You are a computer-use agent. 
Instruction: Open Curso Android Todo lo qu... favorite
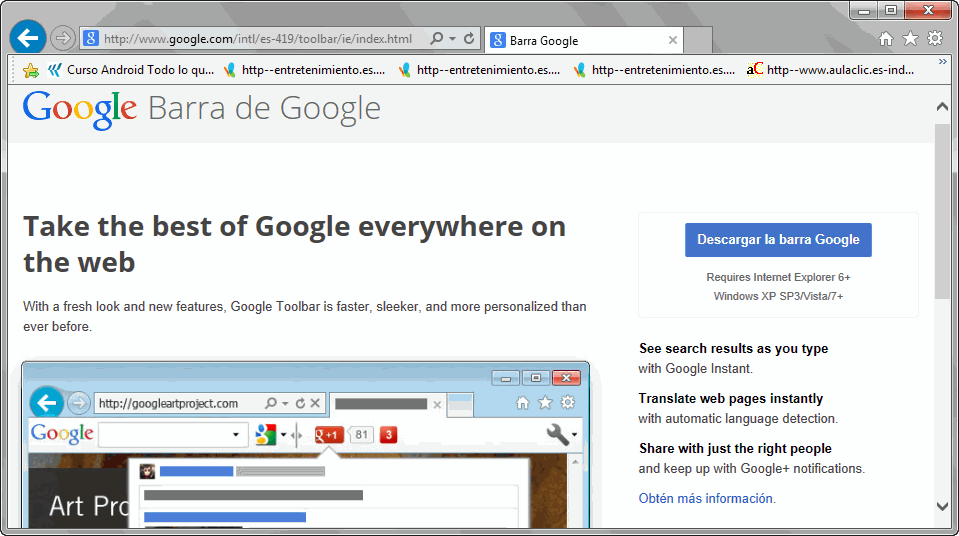pyautogui.click(x=131, y=70)
